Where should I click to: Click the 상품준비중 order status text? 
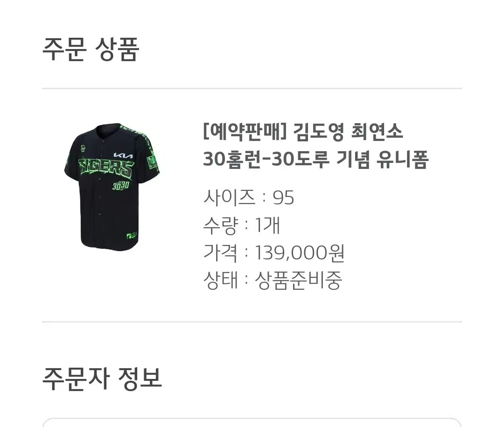click(x=298, y=280)
